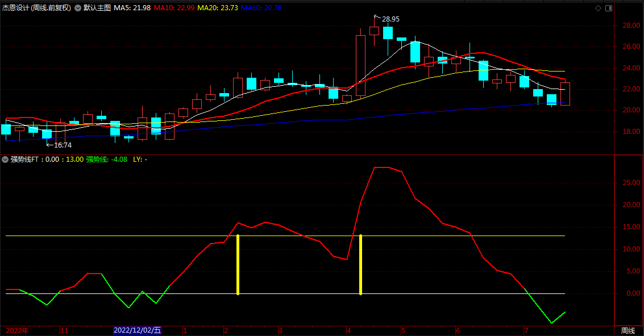Click the 0.00 indicator axis label

pyautogui.click(x=633, y=294)
